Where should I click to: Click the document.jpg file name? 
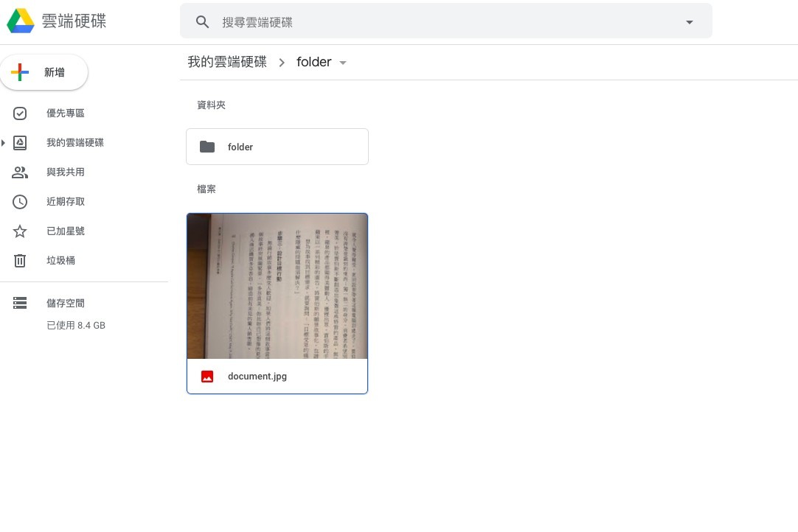257,377
